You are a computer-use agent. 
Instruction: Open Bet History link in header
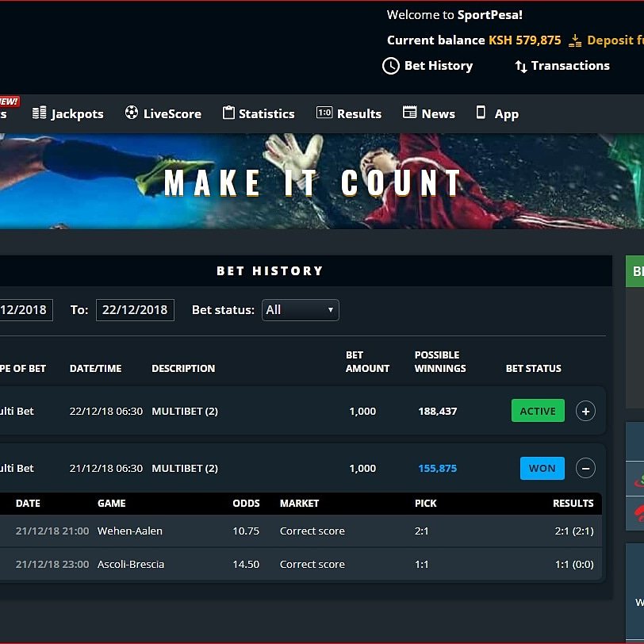tap(427, 66)
